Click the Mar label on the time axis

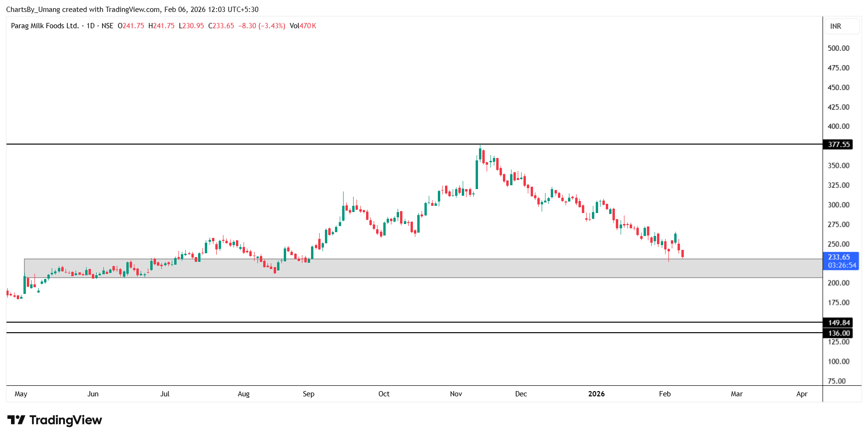pos(736,394)
